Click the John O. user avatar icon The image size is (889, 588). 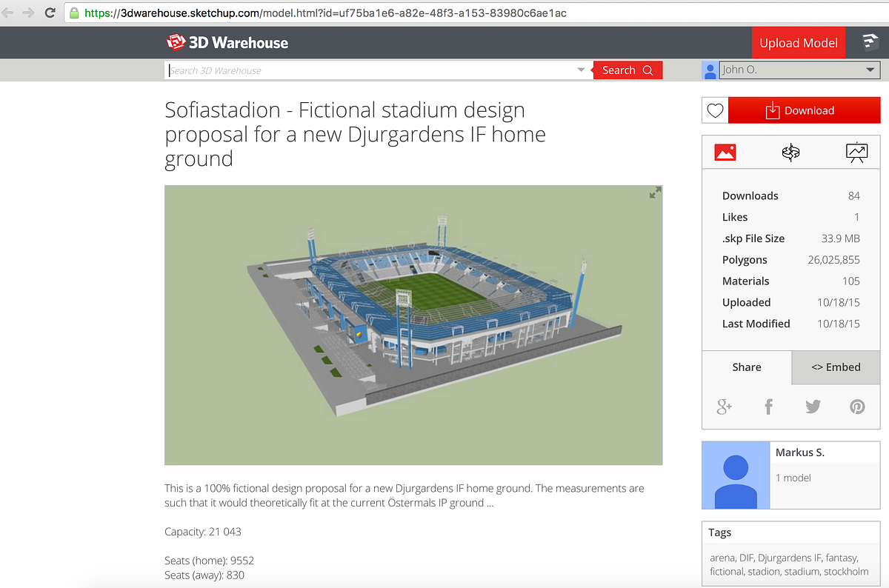[710, 70]
